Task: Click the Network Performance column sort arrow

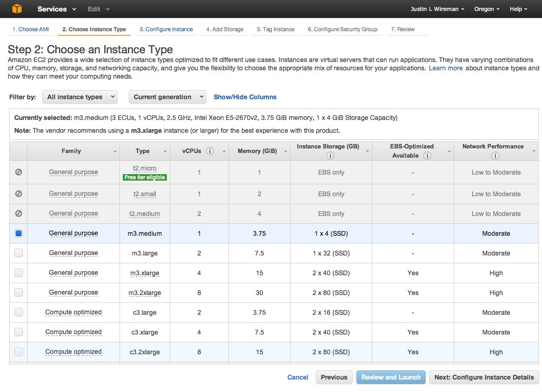Action: (534, 151)
